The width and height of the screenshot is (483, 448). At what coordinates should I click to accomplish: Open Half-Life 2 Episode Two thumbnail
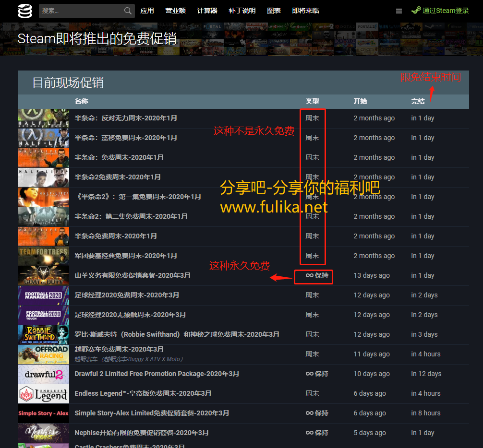coord(43,217)
